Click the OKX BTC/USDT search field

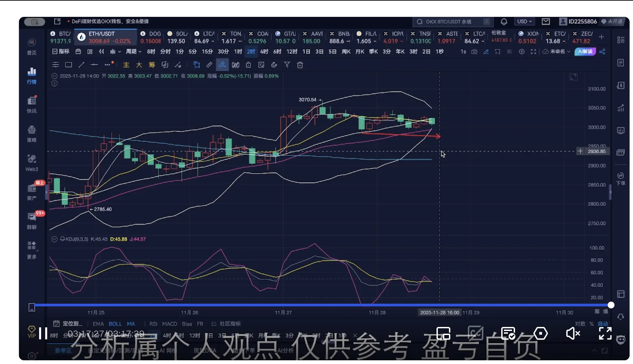453,22
